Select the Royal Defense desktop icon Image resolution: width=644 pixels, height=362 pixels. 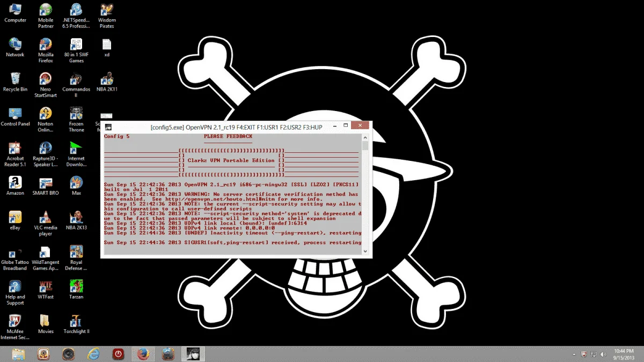coord(76,257)
